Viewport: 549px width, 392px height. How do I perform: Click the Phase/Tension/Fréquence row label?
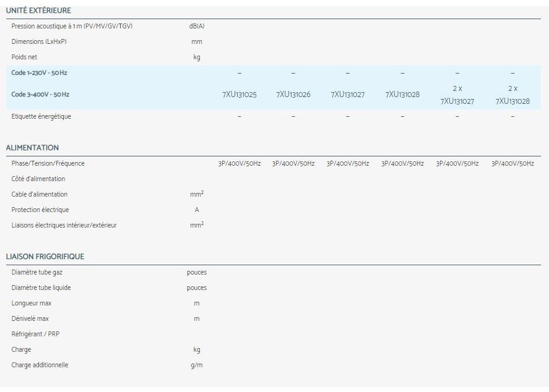pos(48,163)
